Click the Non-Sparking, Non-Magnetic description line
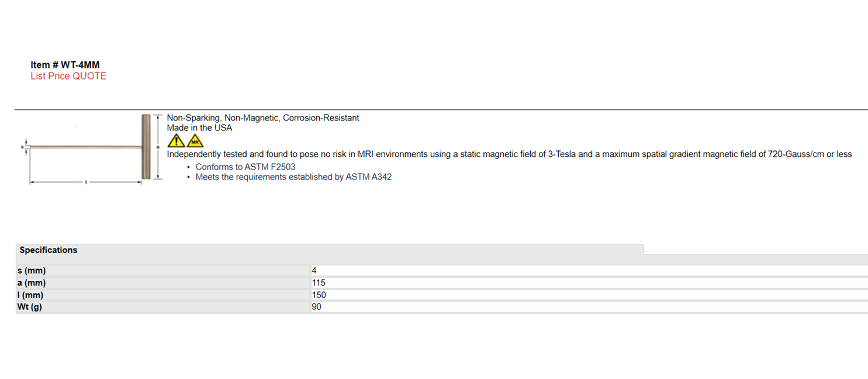This screenshot has height=379, width=868. [x=263, y=118]
